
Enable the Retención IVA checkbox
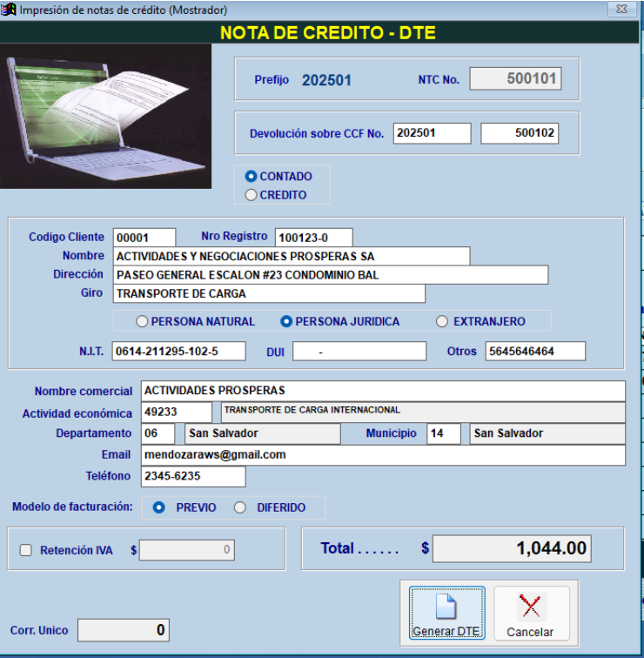click(x=26, y=550)
